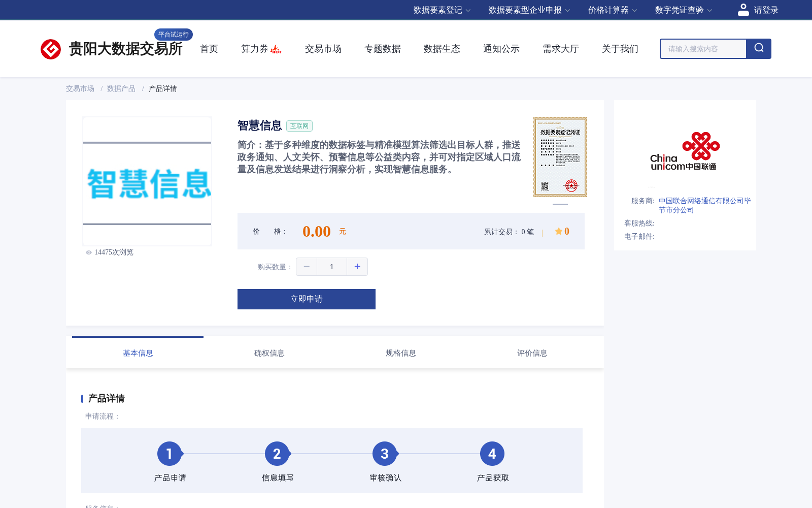Click the 产品详情 breadcrumb text
The width and height of the screenshot is (812, 508).
(163, 88)
